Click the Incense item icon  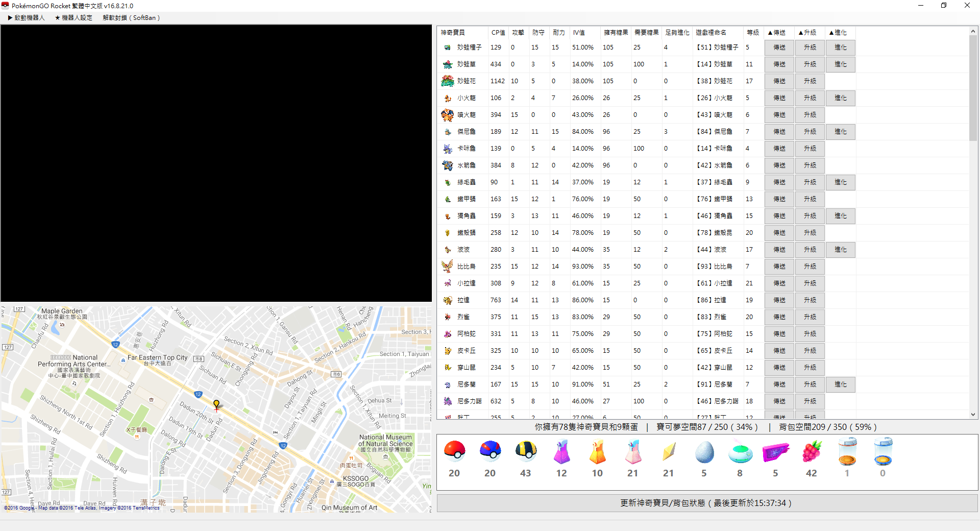[x=740, y=453]
